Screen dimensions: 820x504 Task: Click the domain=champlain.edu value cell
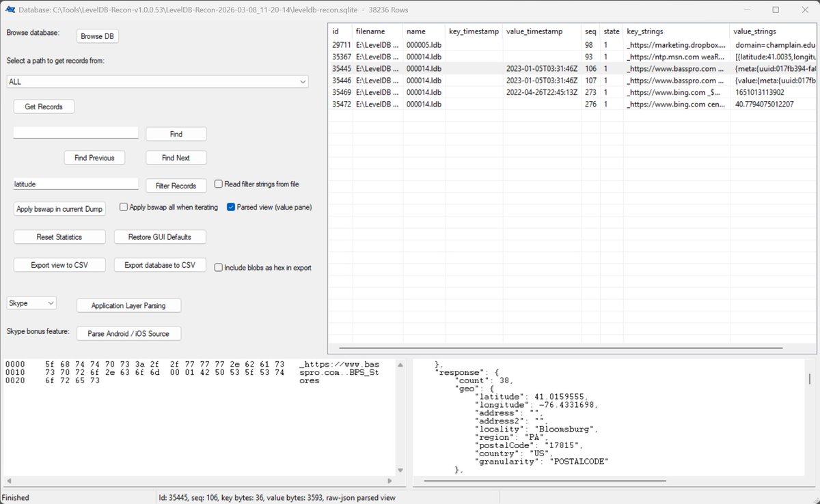[774, 44]
